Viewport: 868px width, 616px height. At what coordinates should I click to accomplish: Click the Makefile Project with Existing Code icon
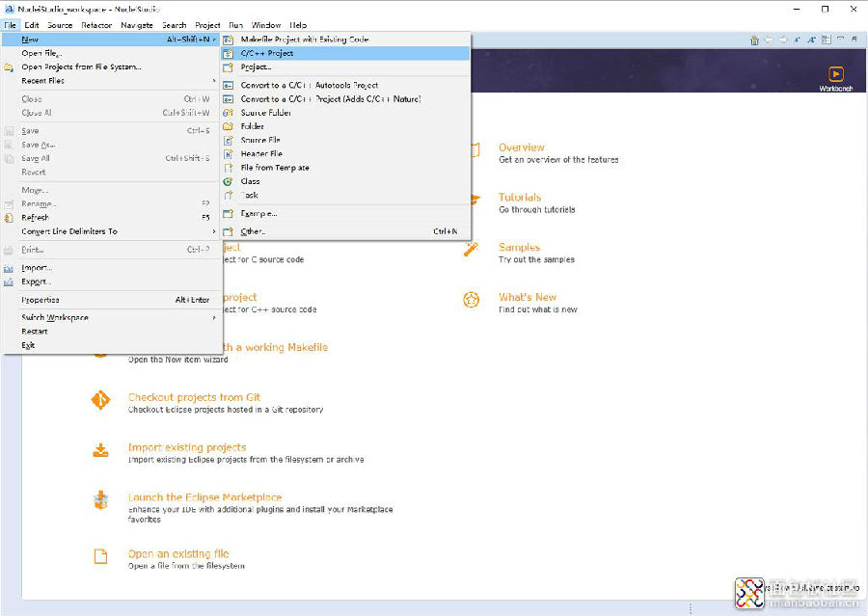228,40
